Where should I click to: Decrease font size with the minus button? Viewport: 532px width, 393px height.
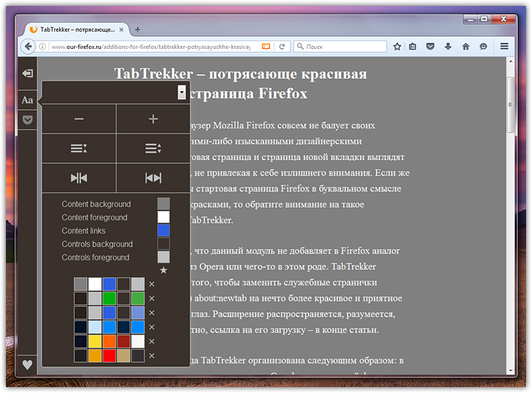(x=79, y=119)
